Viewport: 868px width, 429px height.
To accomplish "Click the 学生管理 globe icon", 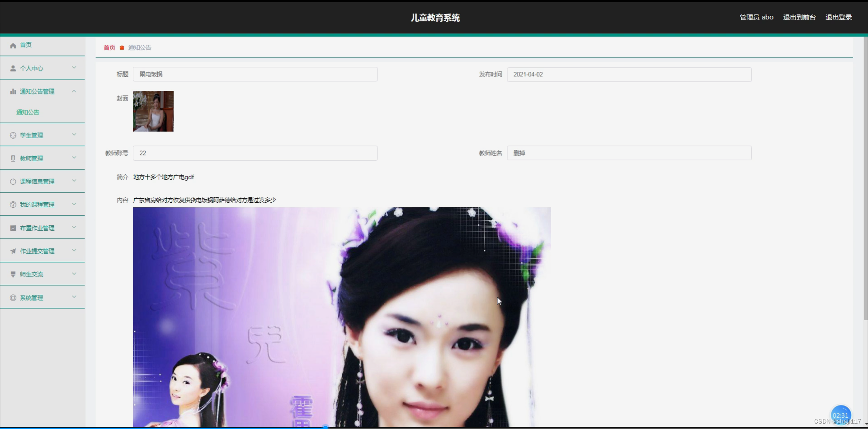I will tap(13, 135).
